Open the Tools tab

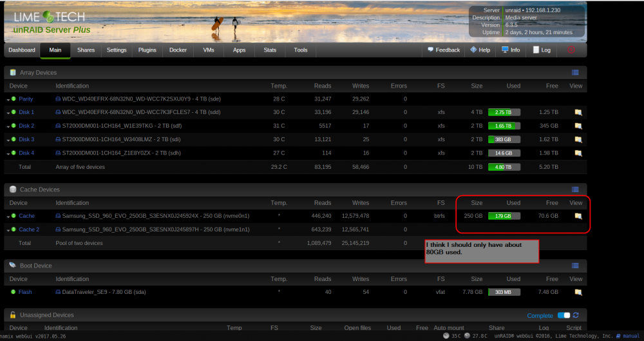click(301, 50)
